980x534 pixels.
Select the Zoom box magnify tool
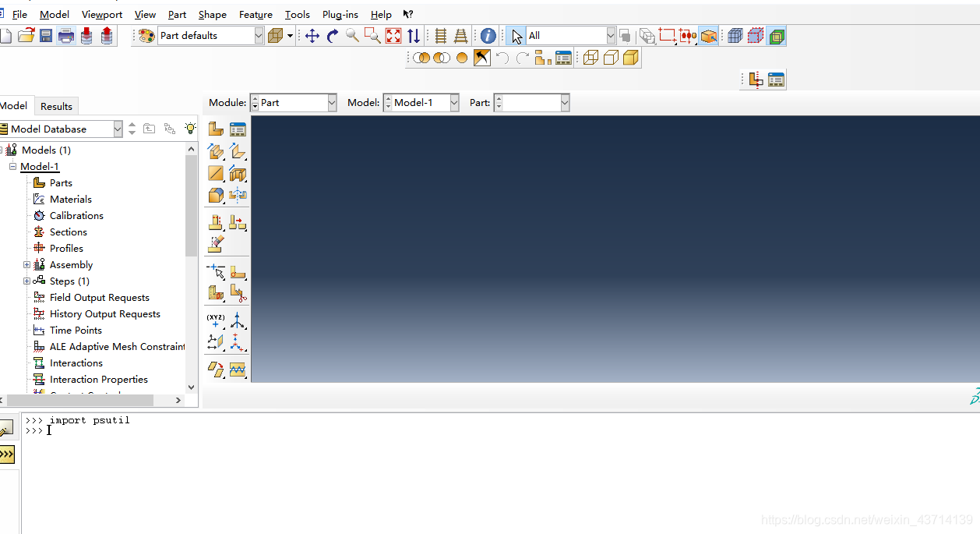371,36
